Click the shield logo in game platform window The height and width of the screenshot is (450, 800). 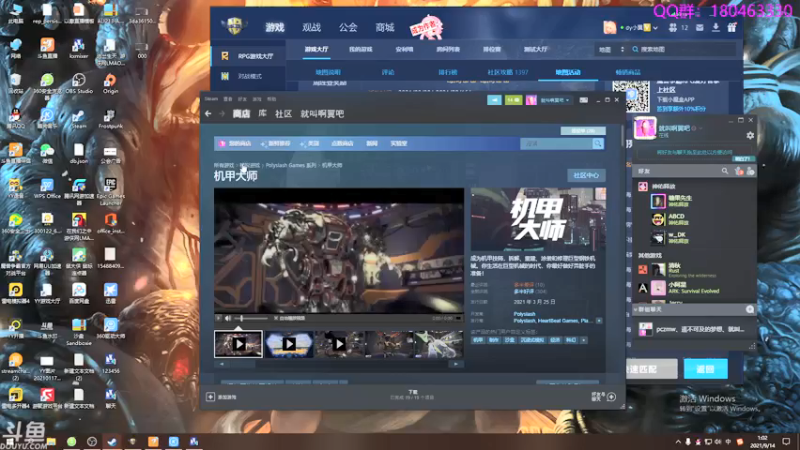pyautogui.click(x=234, y=26)
